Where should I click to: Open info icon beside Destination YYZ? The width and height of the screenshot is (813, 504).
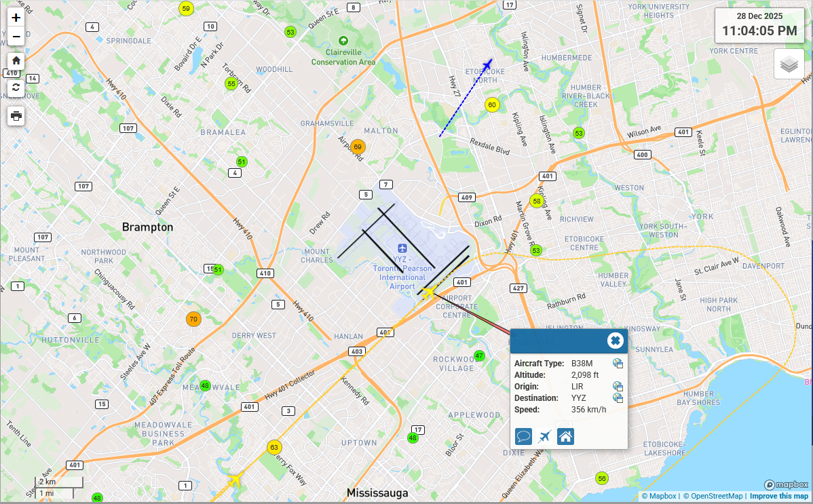(x=618, y=398)
